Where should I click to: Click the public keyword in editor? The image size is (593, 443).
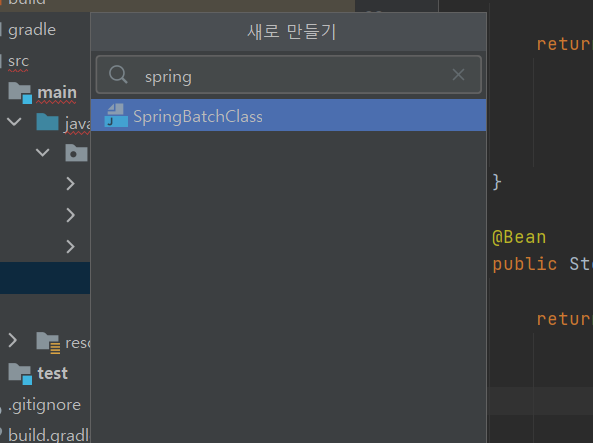tap(525, 264)
